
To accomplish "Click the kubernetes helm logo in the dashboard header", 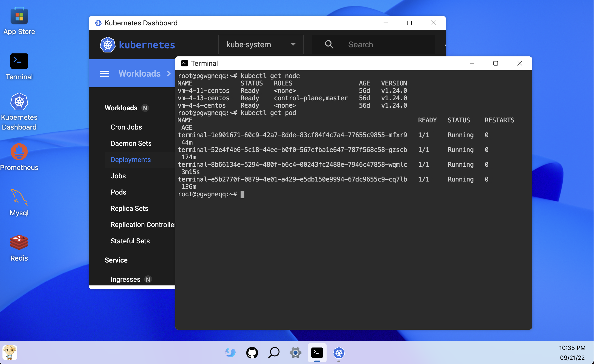I will tap(107, 45).
